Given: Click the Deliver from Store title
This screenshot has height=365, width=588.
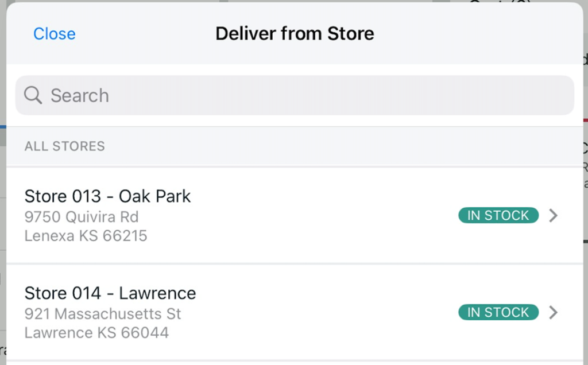Looking at the screenshot, I should click(x=295, y=34).
